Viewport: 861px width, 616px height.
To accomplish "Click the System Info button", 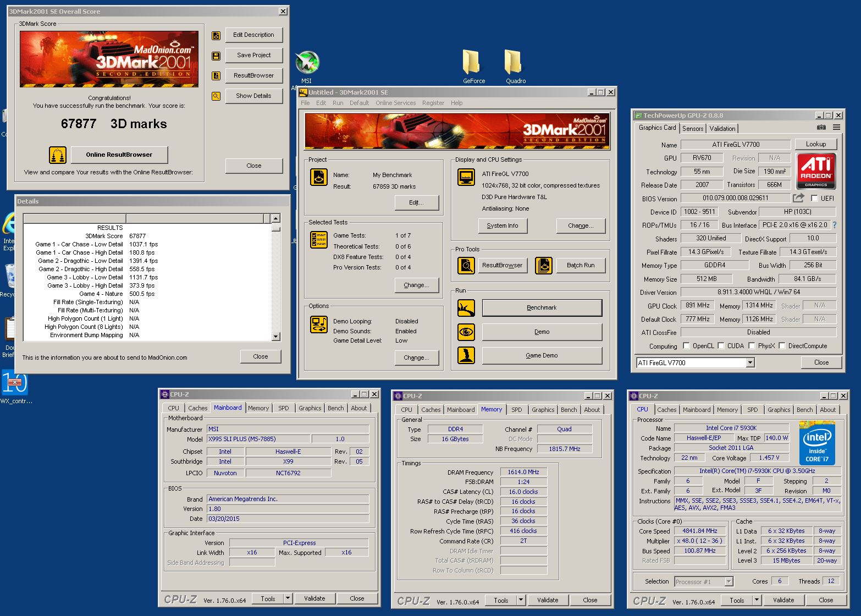I will [503, 226].
